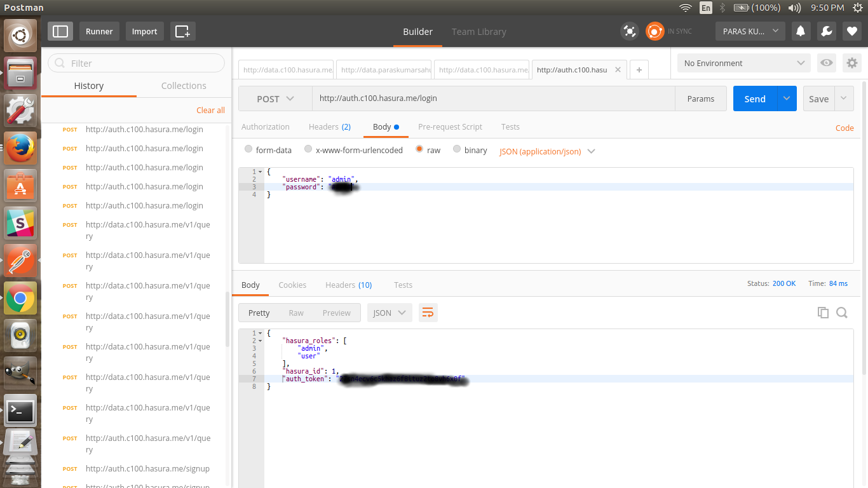868x488 pixels.
Task: Open Slack from the dock
Action: (20, 222)
